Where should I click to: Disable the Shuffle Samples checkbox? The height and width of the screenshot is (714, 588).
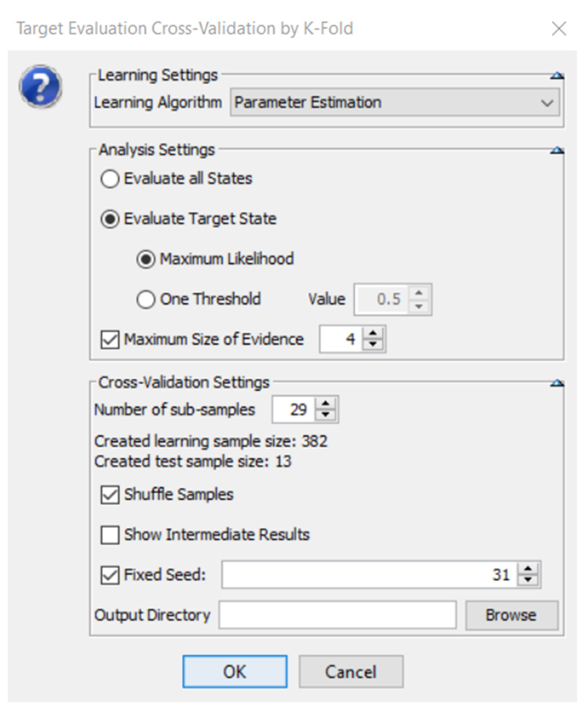click(110, 495)
